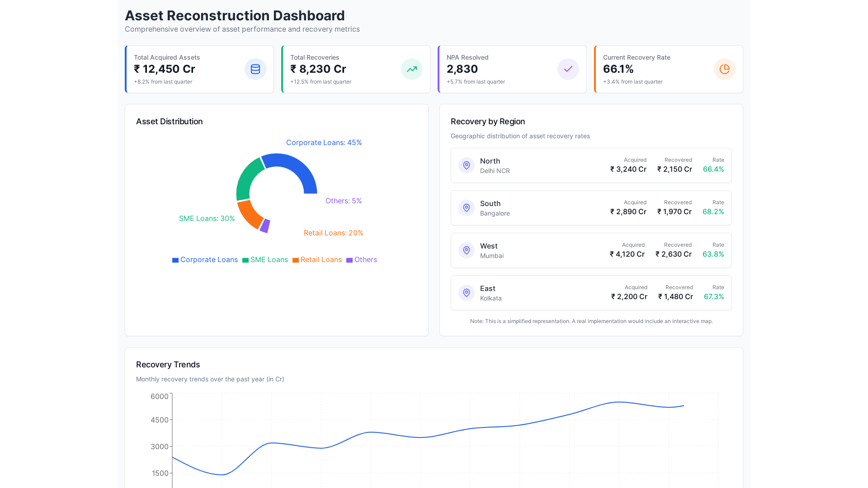The height and width of the screenshot is (488, 868).
Task: Click the map pin icon for East region
Action: 467,293
